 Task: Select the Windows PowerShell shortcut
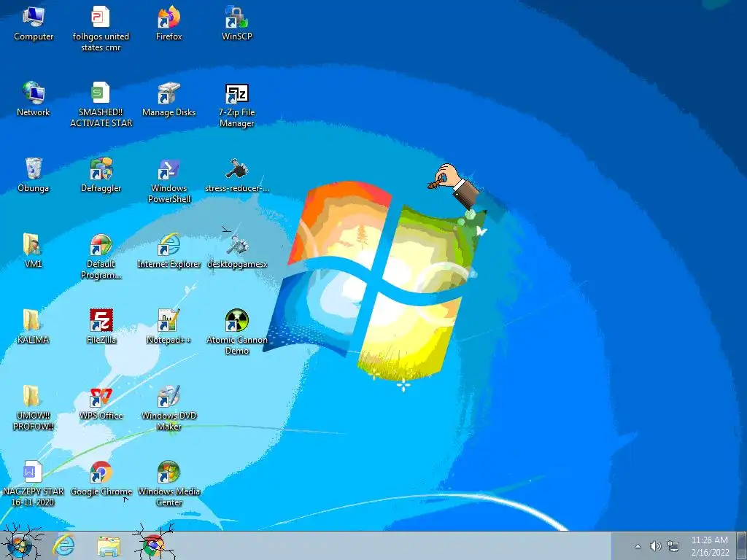point(169,181)
